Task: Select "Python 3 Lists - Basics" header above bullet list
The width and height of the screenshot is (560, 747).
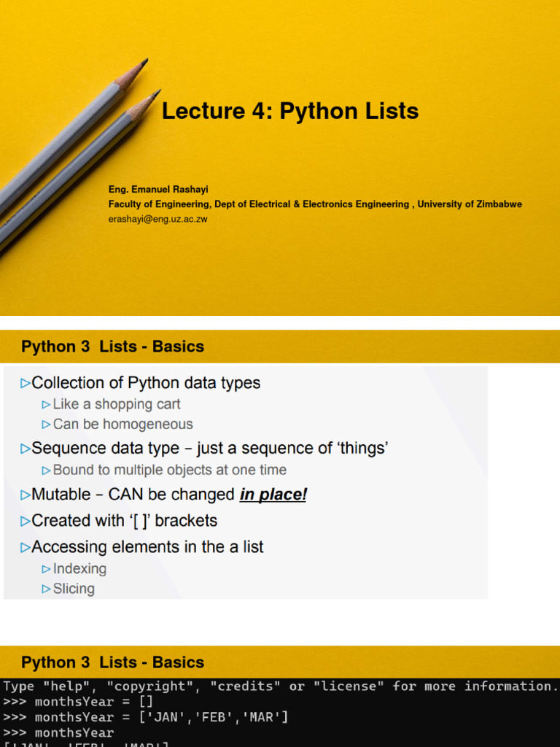Action: click(113, 347)
